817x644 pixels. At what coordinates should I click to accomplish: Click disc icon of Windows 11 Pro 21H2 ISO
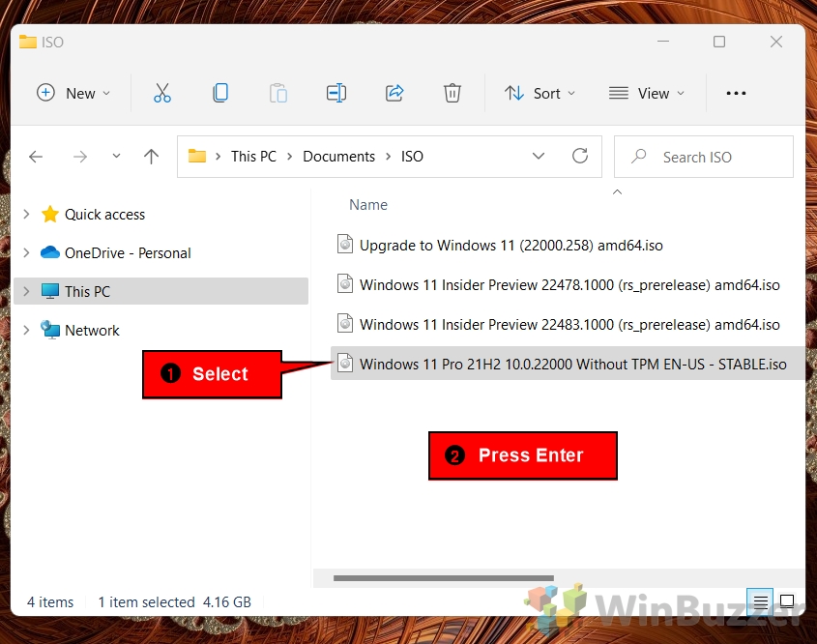pos(345,363)
